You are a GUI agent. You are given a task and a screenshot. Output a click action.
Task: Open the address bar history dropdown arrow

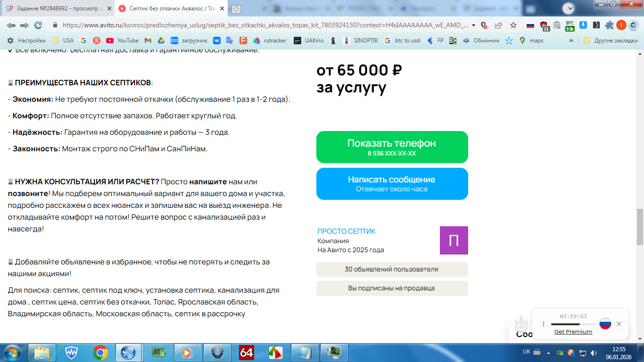point(473,25)
